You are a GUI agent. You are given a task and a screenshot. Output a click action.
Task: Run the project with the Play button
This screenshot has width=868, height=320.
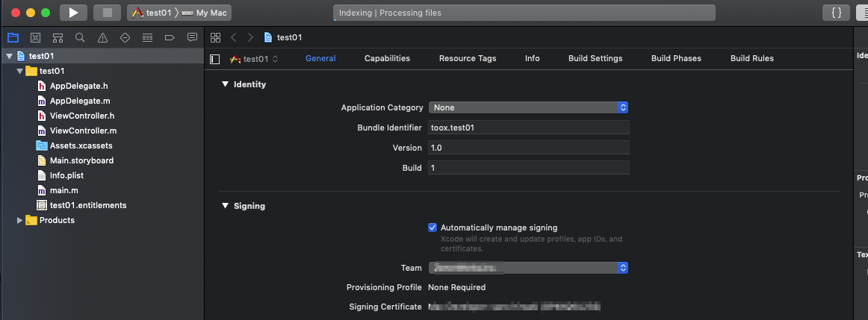(x=74, y=13)
